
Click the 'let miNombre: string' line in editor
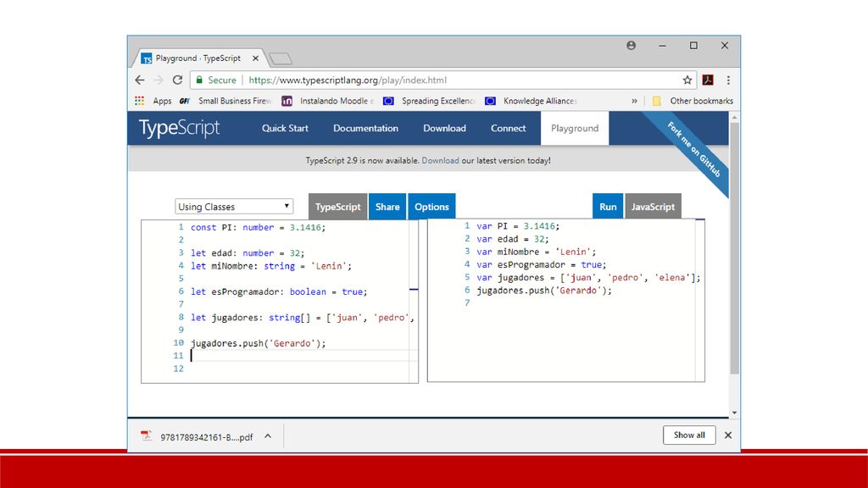pyautogui.click(x=271, y=266)
